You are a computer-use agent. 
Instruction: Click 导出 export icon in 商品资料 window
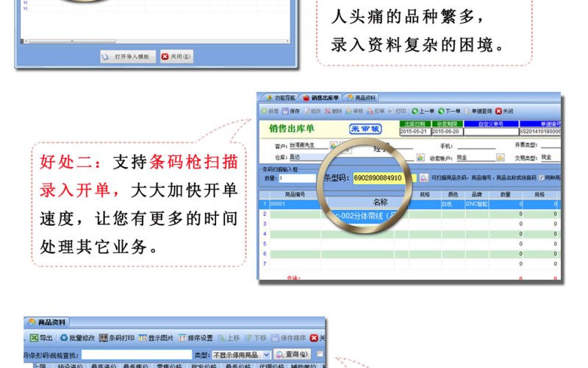[x=41, y=338]
